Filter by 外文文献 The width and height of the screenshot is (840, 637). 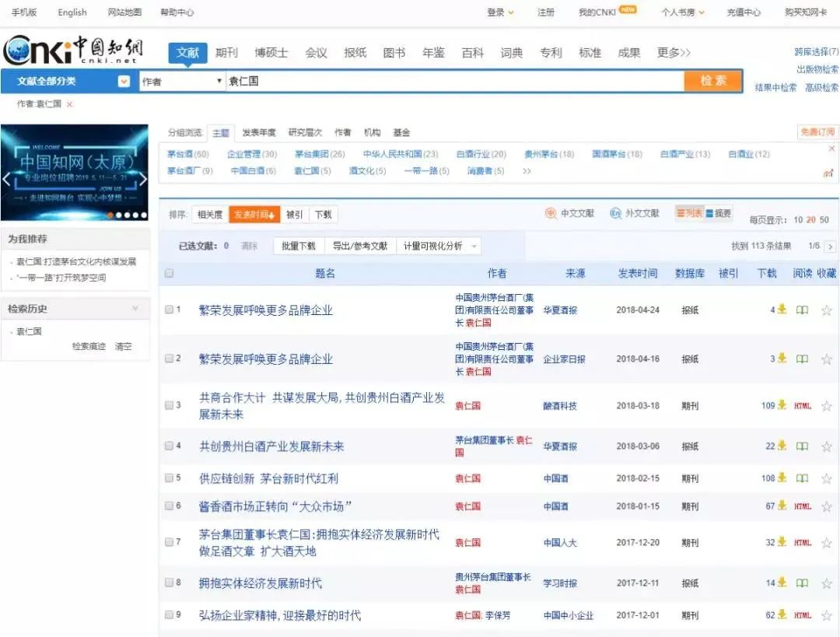[635, 213]
